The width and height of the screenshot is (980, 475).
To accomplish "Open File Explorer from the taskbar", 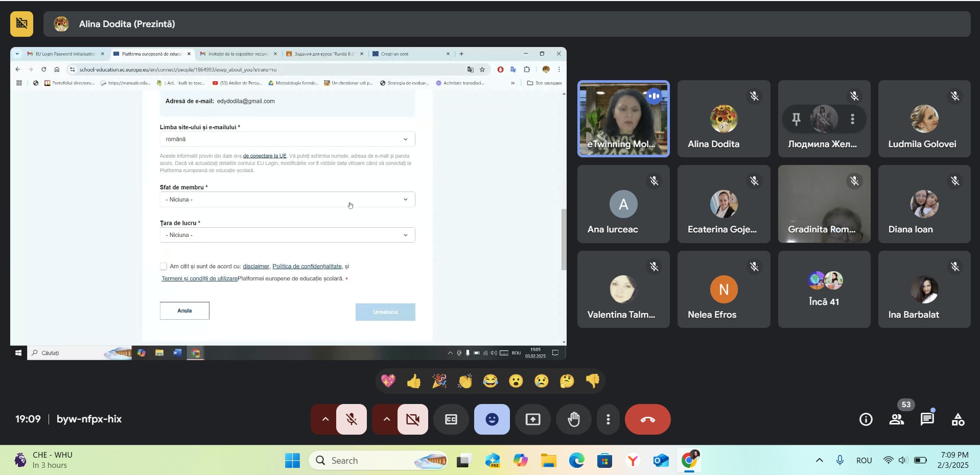I will pos(548,461).
